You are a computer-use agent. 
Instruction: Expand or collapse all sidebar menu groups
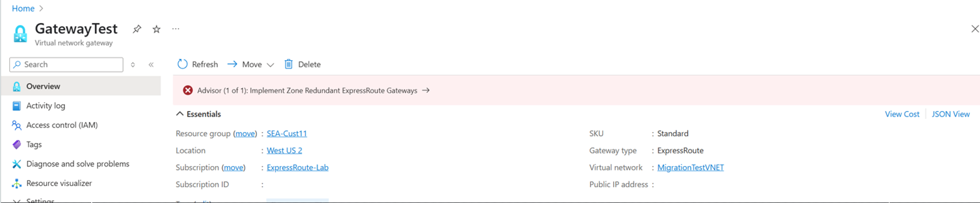(133, 65)
